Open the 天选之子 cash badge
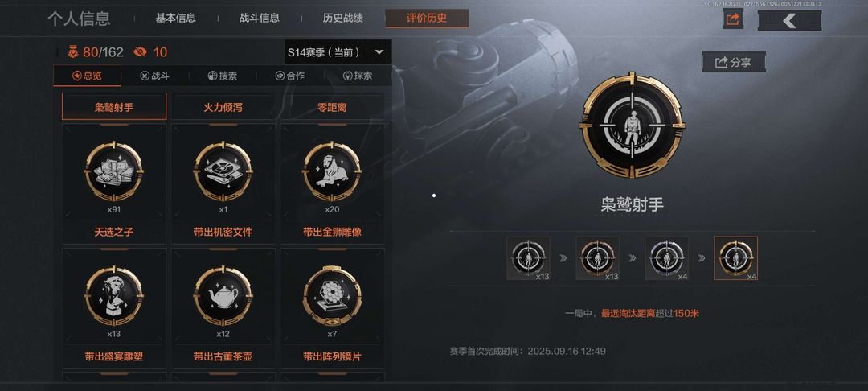 pos(114,171)
